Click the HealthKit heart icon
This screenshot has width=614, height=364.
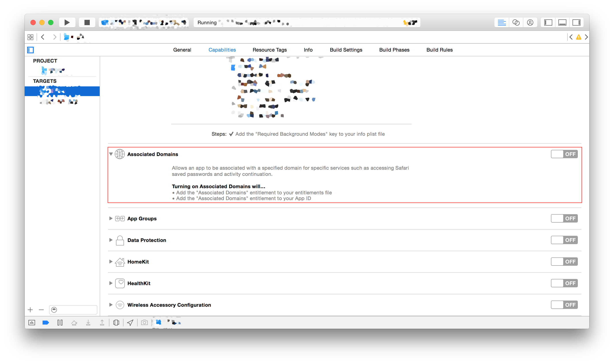click(x=120, y=283)
